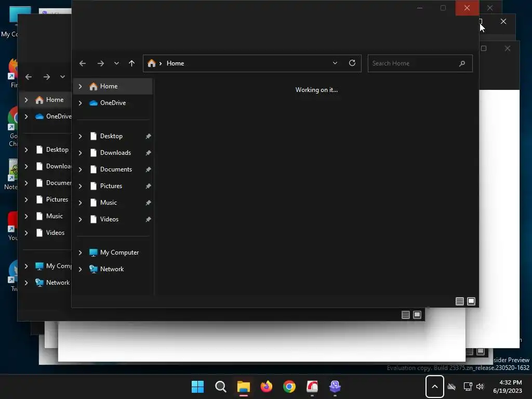Expand My Computer node in front window
Image resolution: width=532 pixels, height=399 pixels.
(80, 253)
